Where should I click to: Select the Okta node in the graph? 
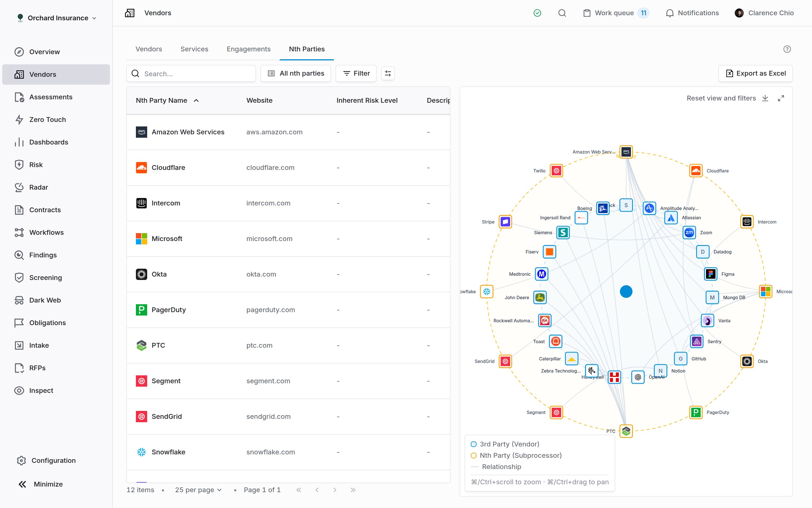[747, 361]
